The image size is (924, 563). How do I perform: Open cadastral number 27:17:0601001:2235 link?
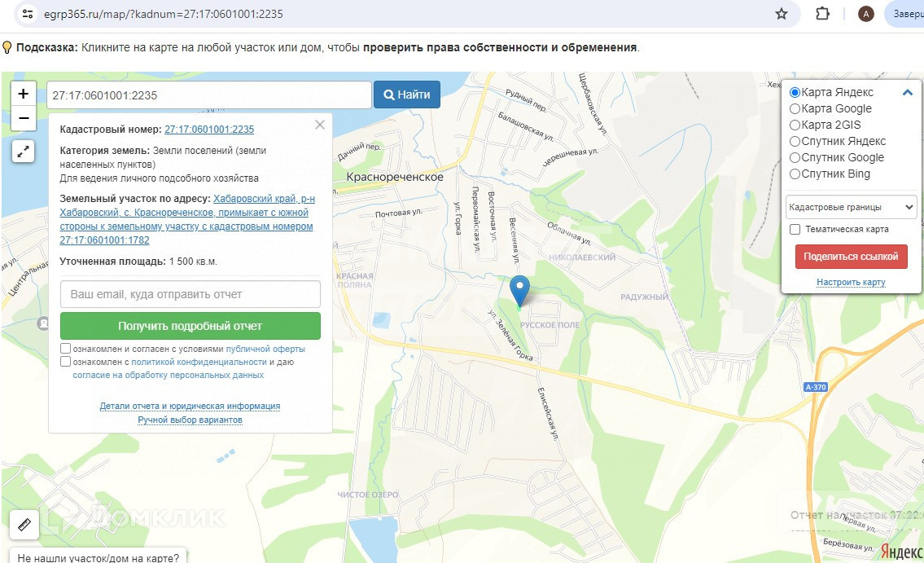click(x=209, y=129)
